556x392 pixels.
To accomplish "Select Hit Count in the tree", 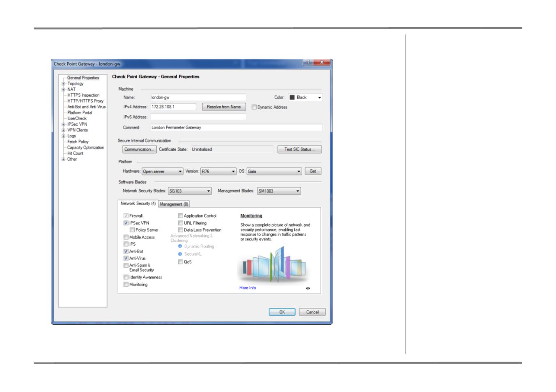I will pos(75,154).
